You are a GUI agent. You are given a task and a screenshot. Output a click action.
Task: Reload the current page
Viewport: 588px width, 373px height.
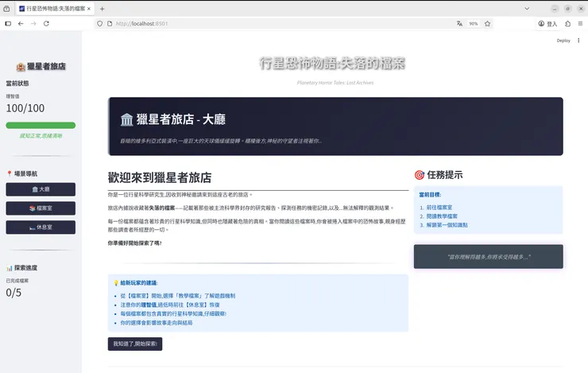point(46,24)
